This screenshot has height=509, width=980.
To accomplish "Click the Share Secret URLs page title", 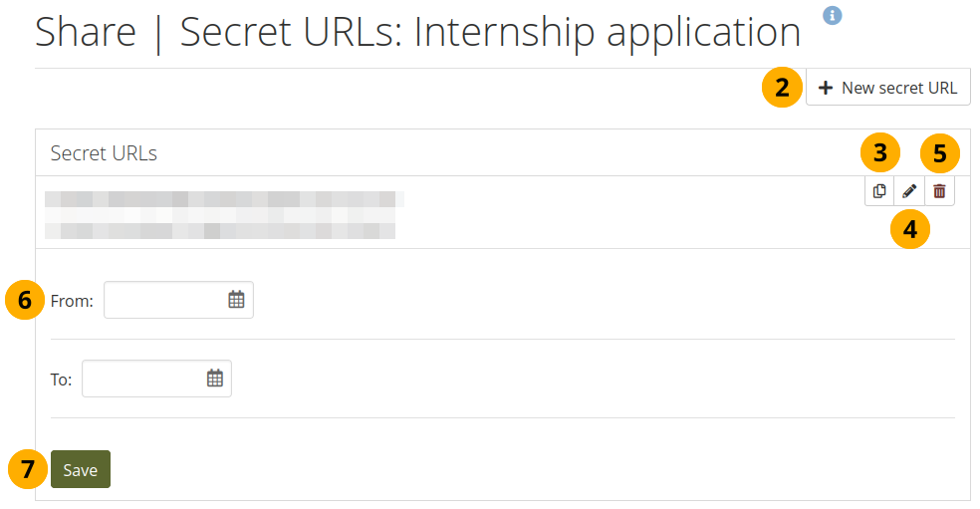I will 417,33.
